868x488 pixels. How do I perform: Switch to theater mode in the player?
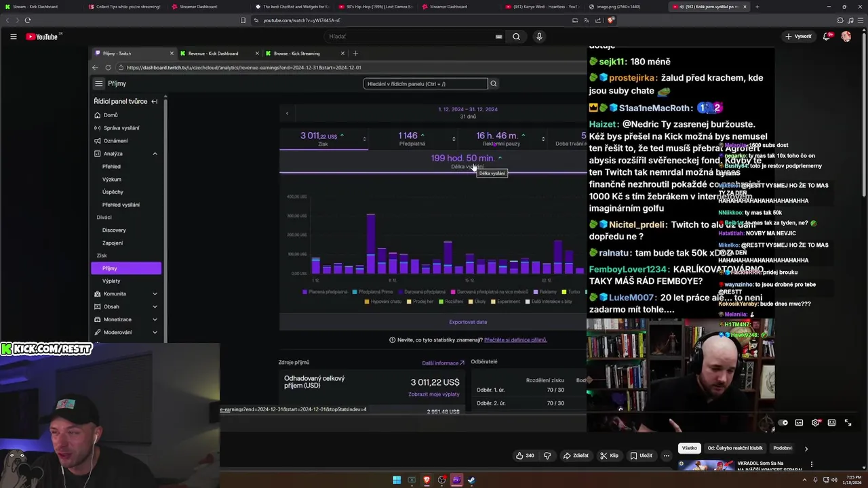click(831, 423)
